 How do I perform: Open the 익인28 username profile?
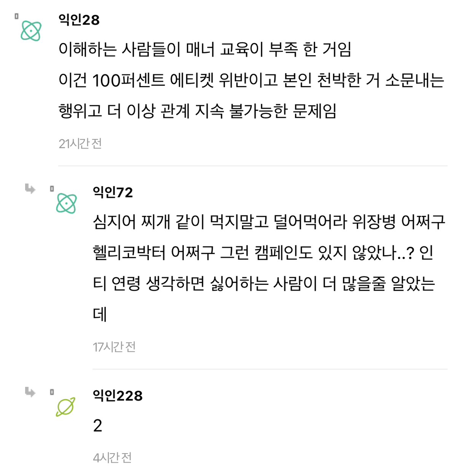click(x=79, y=20)
